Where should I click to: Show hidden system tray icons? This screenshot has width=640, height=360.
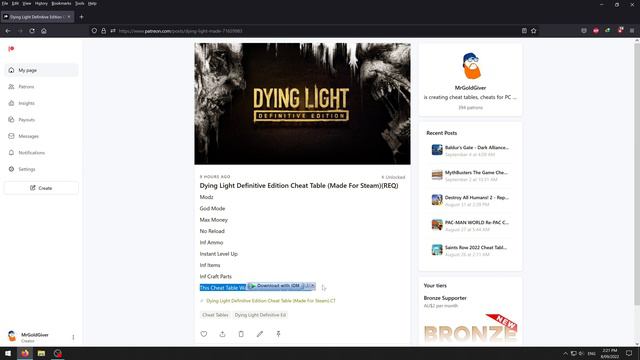click(565, 353)
